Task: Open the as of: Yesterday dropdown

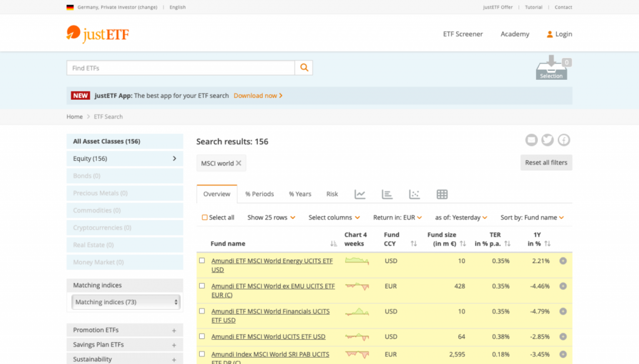Action: point(461,218)
